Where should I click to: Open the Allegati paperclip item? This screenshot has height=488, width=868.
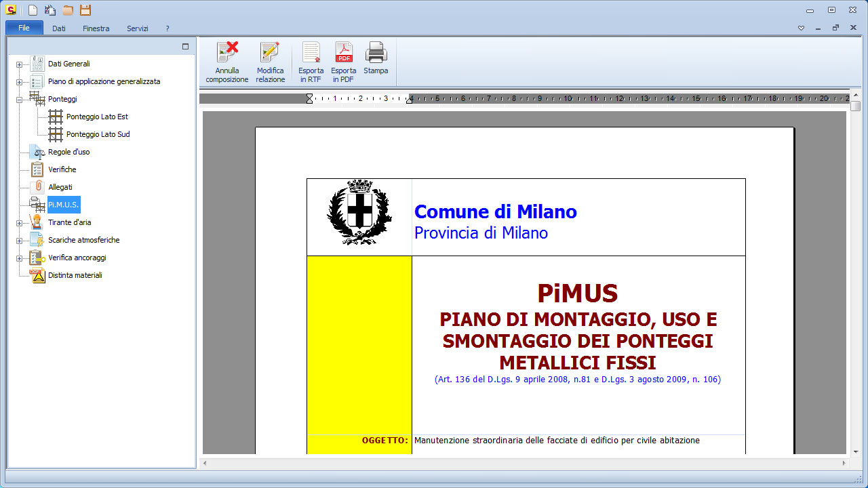click(37, 186)
